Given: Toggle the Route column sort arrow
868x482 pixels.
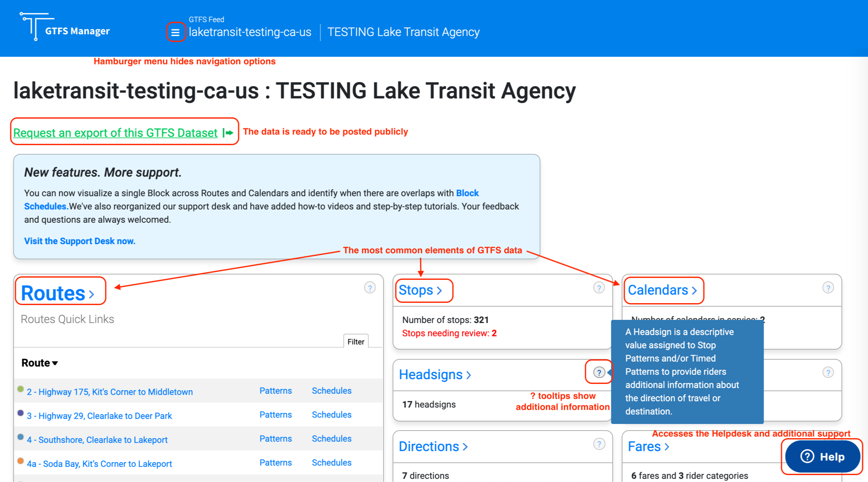Looking at the screenshot, I should (x=55, y=363).
